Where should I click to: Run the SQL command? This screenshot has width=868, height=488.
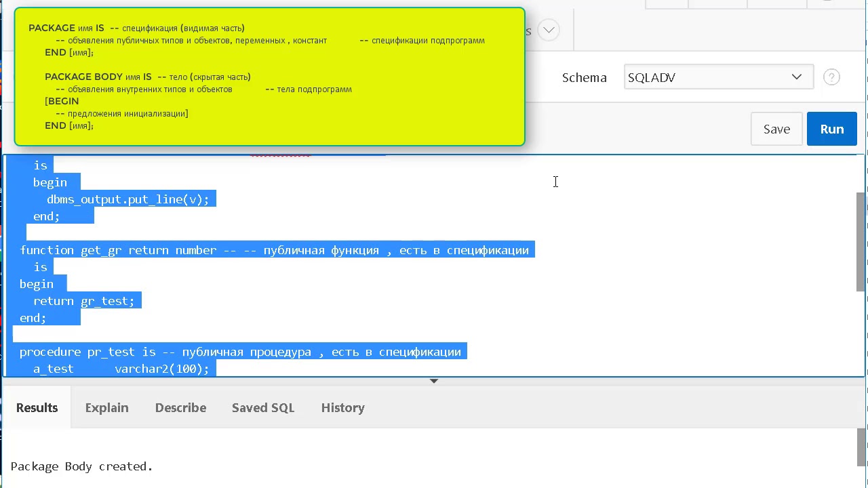coord(832,129)
